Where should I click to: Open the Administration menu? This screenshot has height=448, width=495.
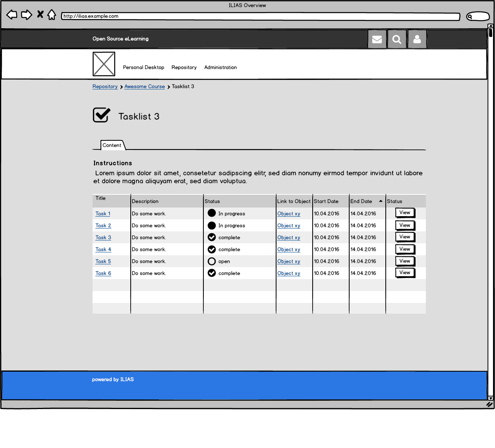pos(220,68)
